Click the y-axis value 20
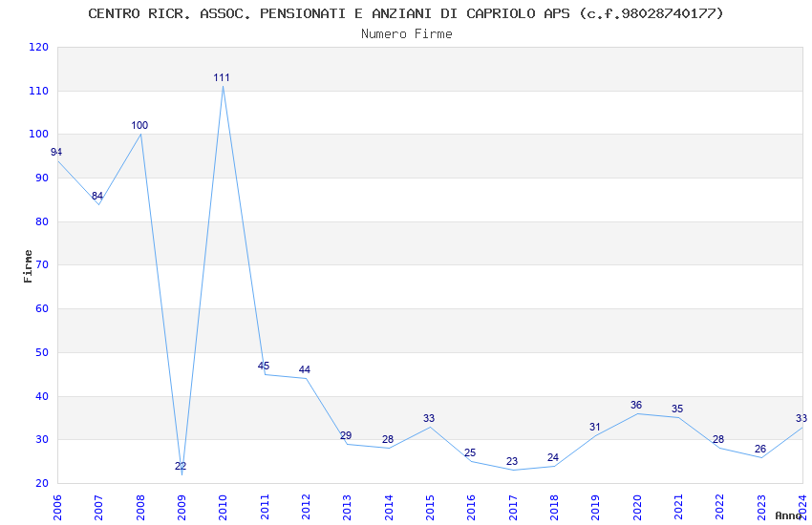Screen dimensions: 812x525 [x=41, y=484]
